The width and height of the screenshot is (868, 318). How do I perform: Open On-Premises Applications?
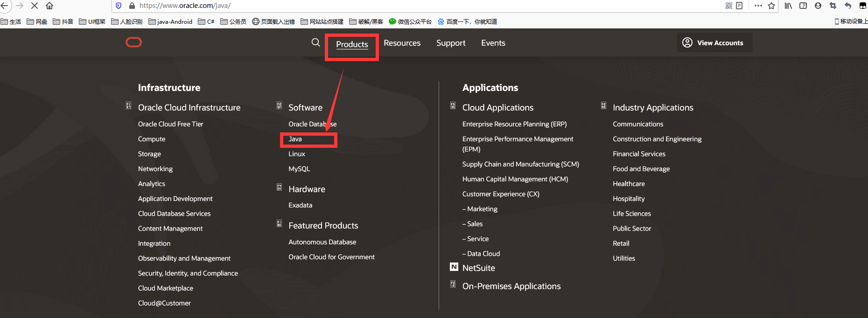coord(511,286)
